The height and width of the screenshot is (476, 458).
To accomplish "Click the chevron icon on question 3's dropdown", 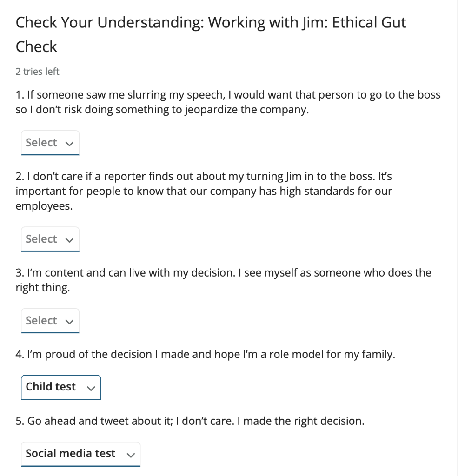I will tap(70, 321).
